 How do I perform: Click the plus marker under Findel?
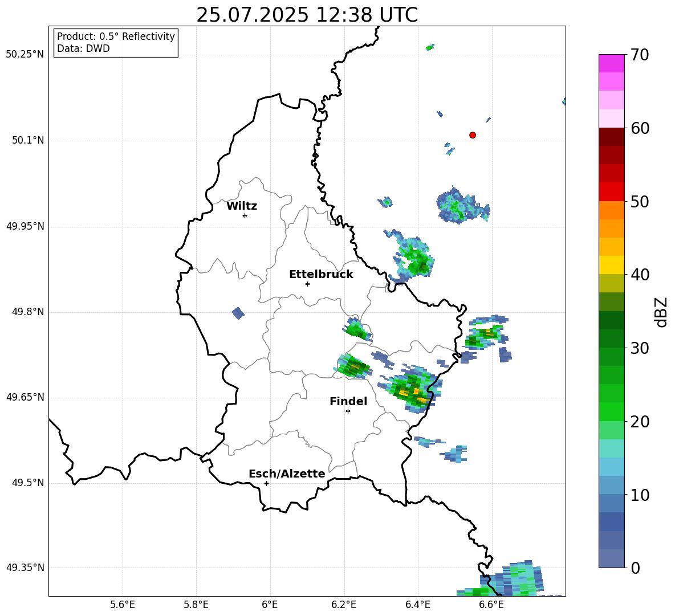click(x=348, y=411)
